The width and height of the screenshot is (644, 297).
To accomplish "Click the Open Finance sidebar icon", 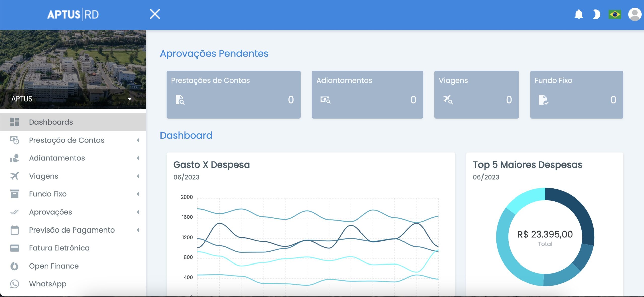I will point(14,266).
